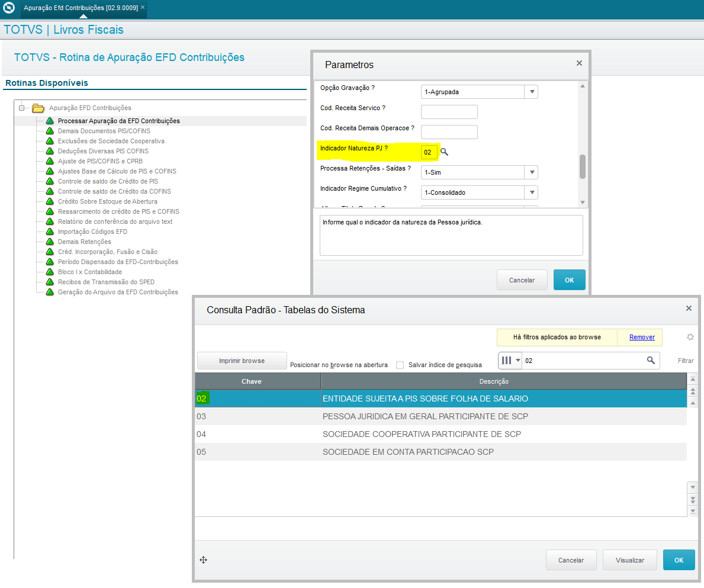Click green icon beside Bloco I x Contabilidade

point(50,272)
